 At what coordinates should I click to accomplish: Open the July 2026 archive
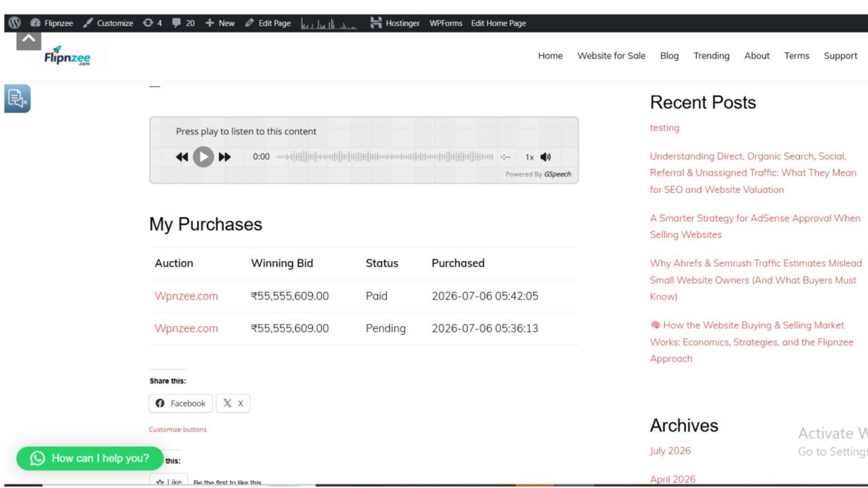coord(671,450)
